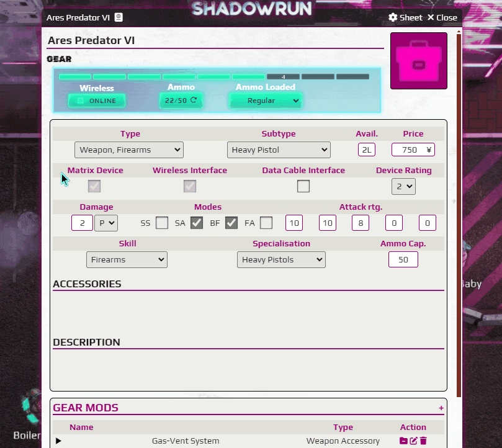Uncheck the SA firing mode
502x448 pixels.
197,223
